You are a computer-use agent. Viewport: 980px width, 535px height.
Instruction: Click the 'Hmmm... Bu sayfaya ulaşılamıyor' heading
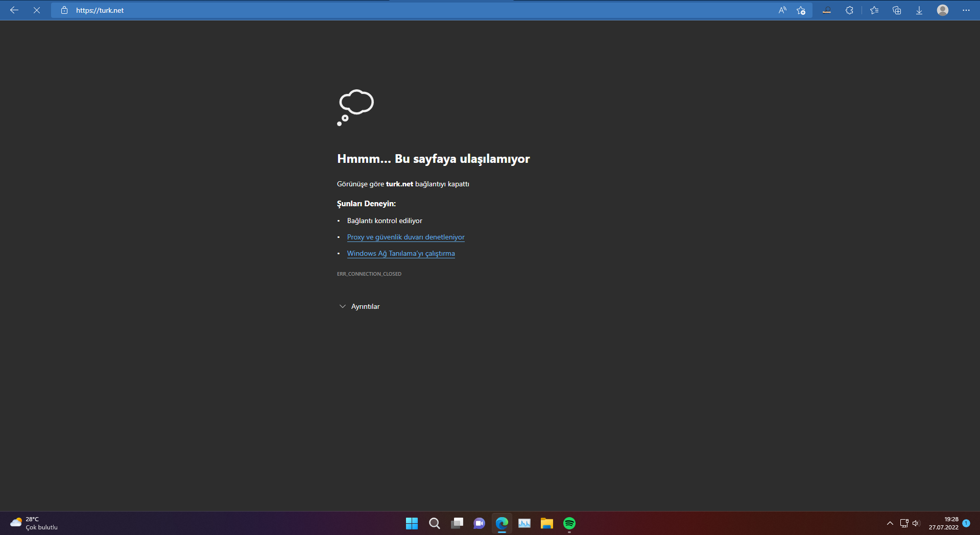point(434,159)
